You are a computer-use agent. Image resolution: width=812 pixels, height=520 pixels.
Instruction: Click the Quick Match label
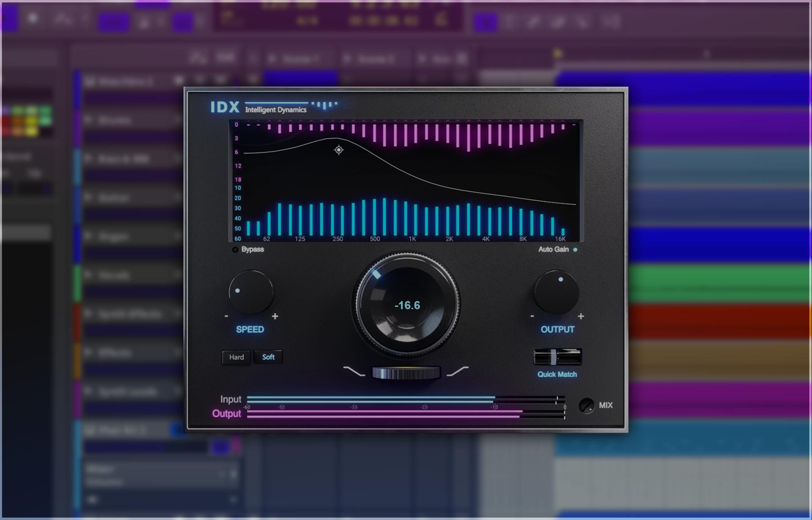(557, 374)
